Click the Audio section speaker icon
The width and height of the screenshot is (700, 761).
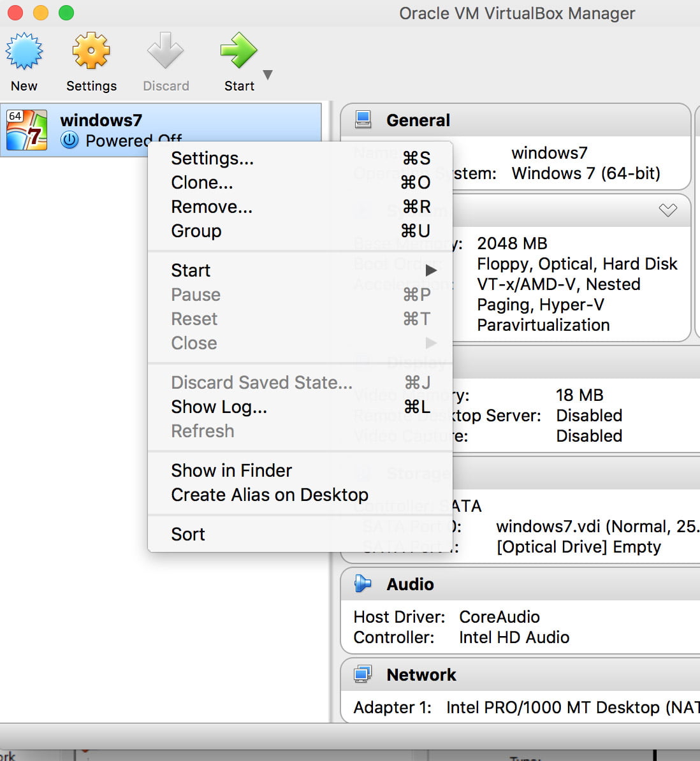point(363,583)
